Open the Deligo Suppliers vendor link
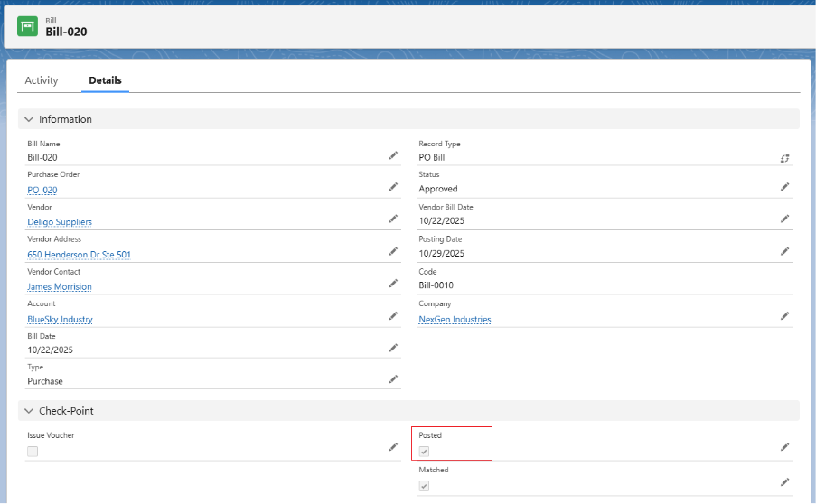Screen dimensions: 816x504 click(x=60, y=222)
